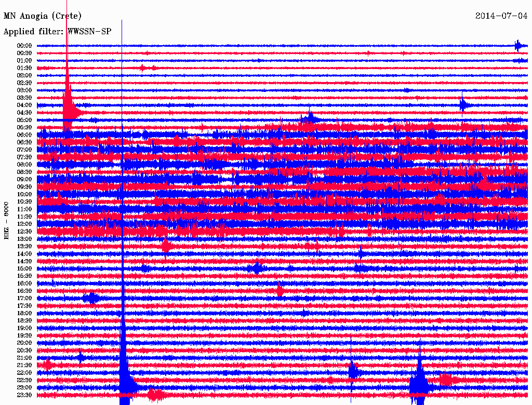532x405 pixels.
Task: Select the 08:00 time label
Action: click(24, 165)
